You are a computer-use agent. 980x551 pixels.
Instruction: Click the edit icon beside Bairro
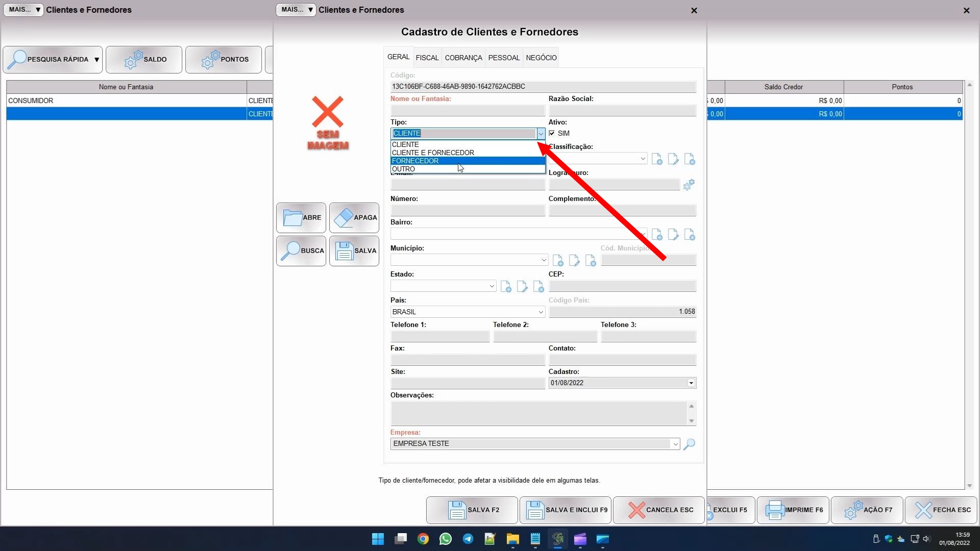tap(673, 235)
